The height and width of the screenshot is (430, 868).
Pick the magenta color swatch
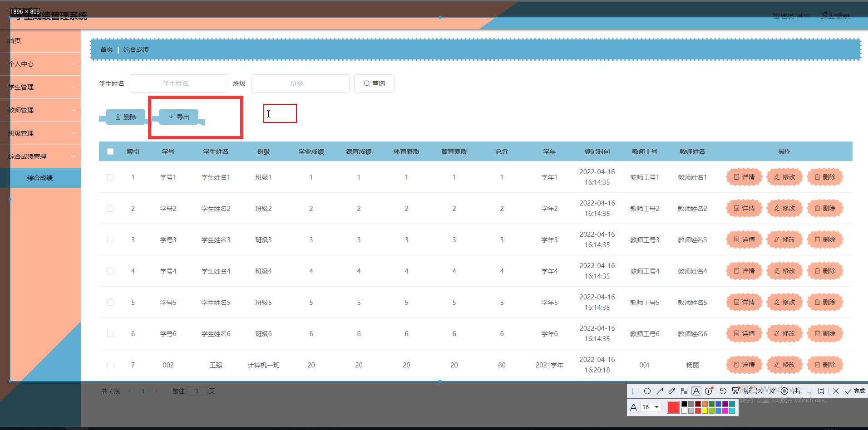725,411
